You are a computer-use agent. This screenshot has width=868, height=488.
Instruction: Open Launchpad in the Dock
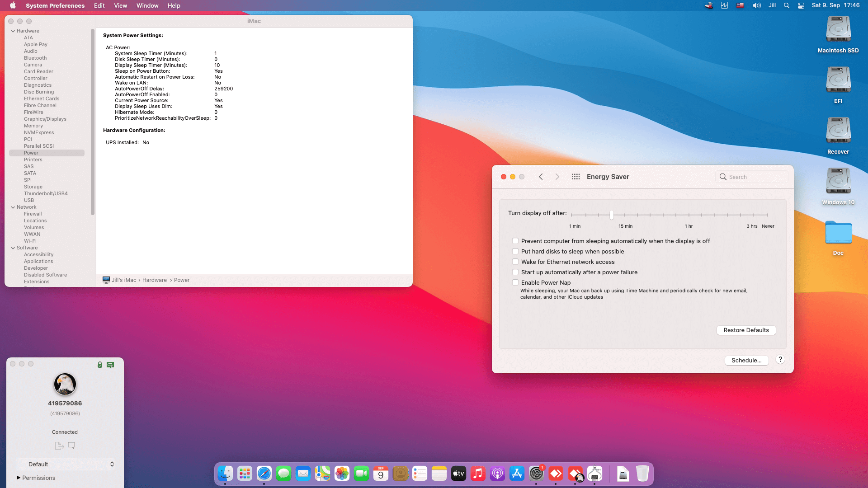245,474
